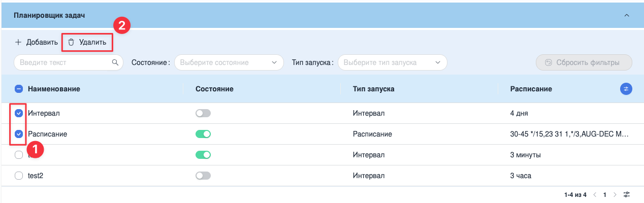This screenshot has width=644, height=203.
Task: Click the trash icon for Удалить
Action: (x=71, y=42)
